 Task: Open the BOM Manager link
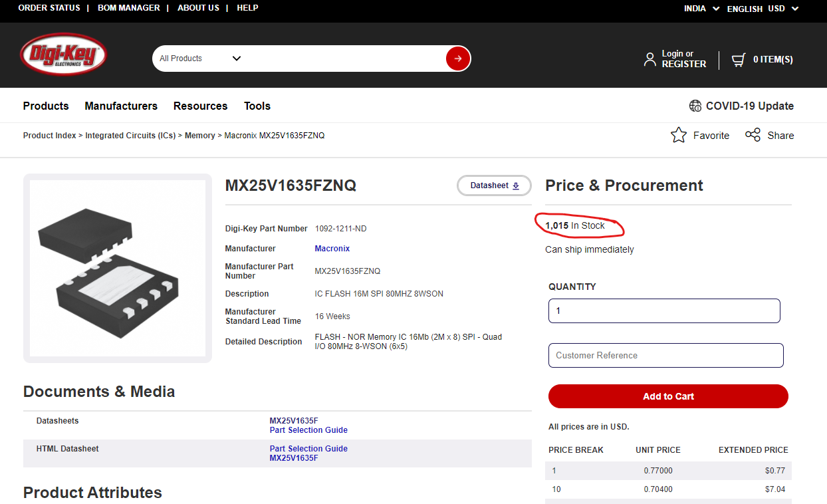click(x=128, y=8)
